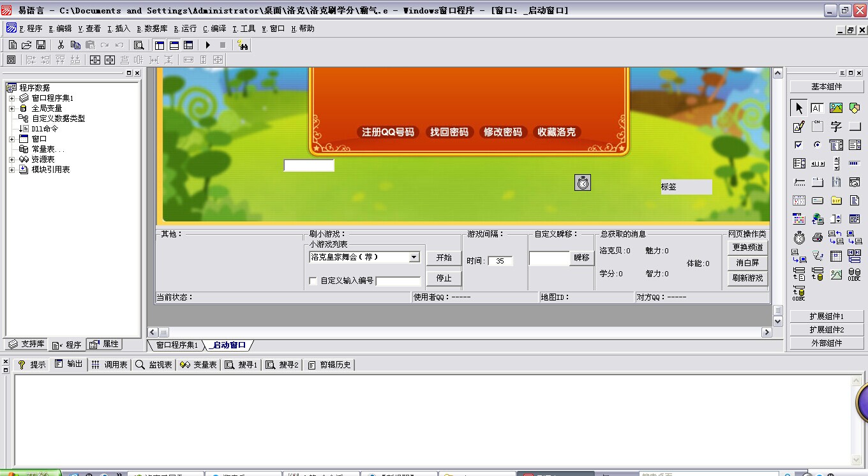
Task: Click the designer horizontal scrollbar right arrow
Action: (x=767, y=332)
